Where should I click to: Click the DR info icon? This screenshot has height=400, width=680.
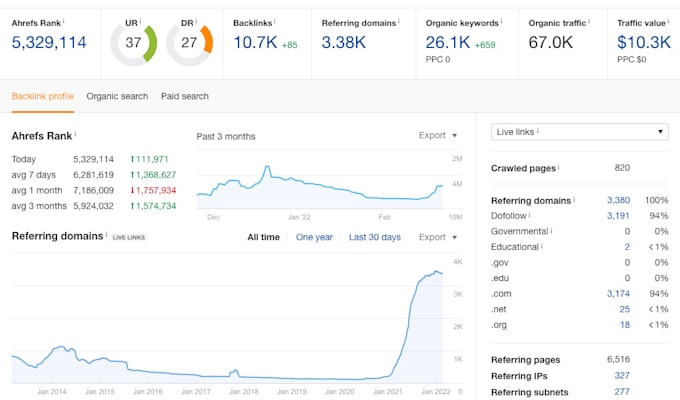[x=196, y=20]
